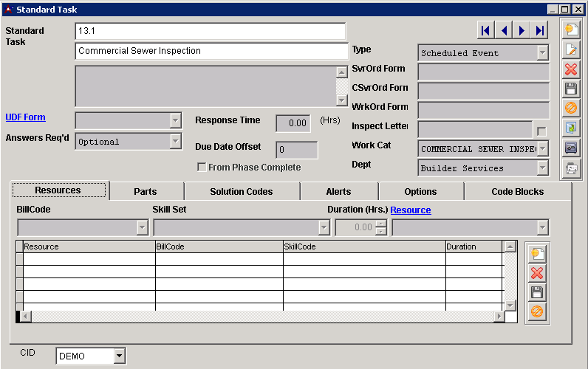Open the CID dropdown showing DEMO
Screen dimensions: 588x369
120,356
